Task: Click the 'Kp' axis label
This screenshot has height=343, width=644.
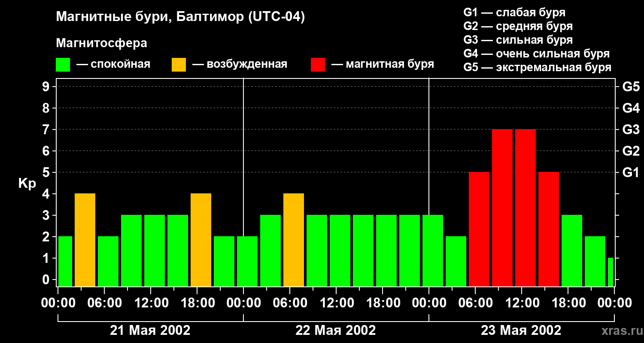Action: 27,184
